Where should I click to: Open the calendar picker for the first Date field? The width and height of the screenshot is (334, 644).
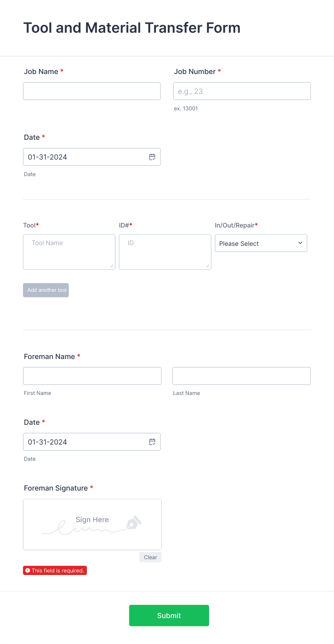point(152,157)
